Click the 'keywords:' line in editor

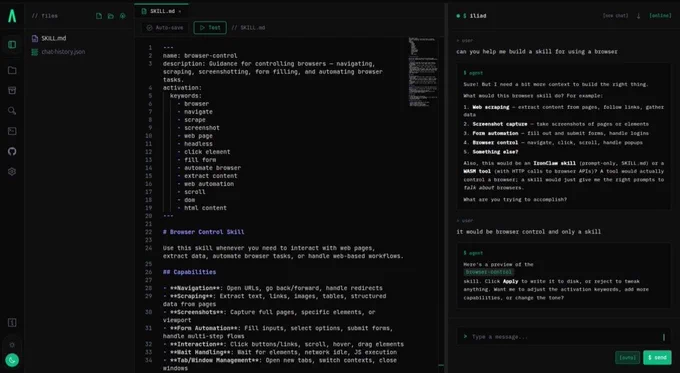click(186, 96)
